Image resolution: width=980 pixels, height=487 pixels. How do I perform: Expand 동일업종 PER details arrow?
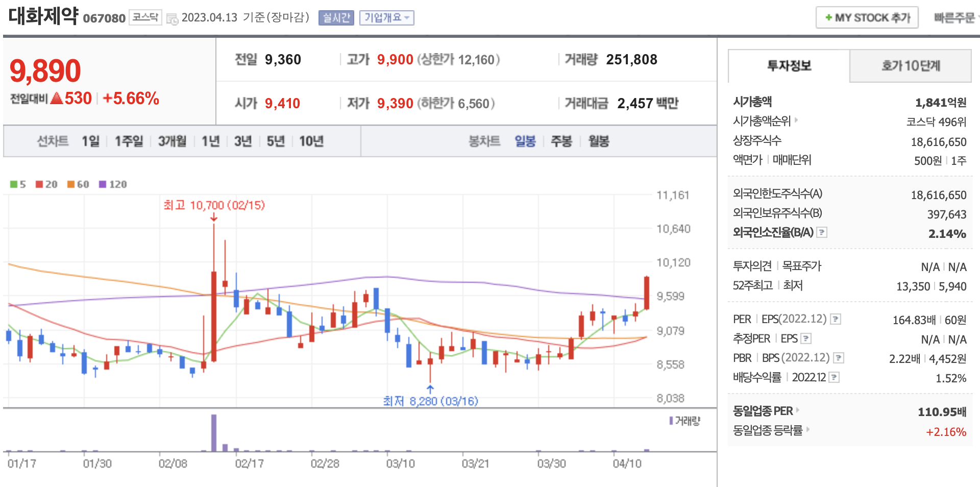(798, 410)
